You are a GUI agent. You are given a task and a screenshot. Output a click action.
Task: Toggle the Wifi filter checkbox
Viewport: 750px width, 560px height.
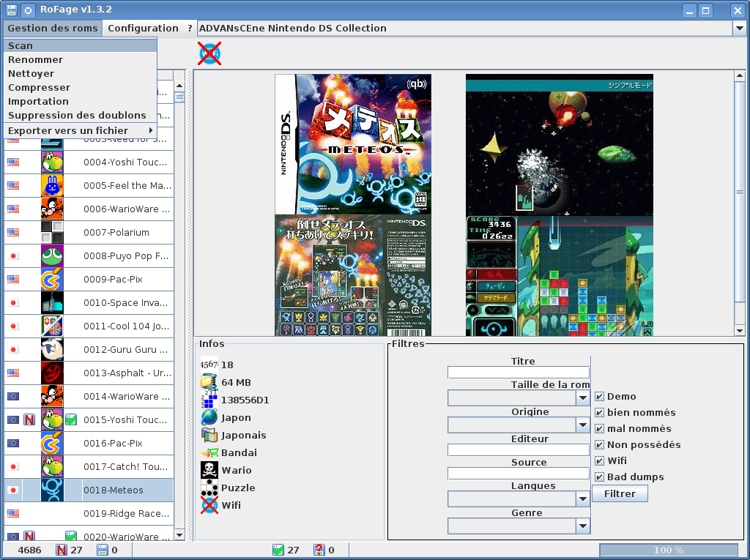click(x=599, y=460)
